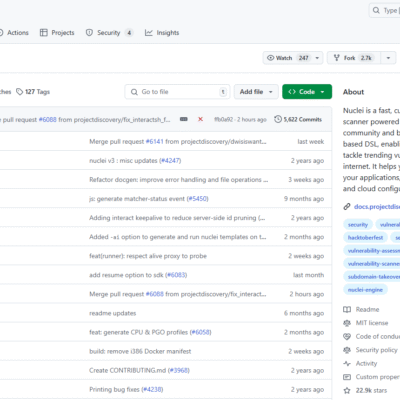Open the 5,622 Commits history link
Viewport: 400px width, 400px height.
click(x=298, y=119)
